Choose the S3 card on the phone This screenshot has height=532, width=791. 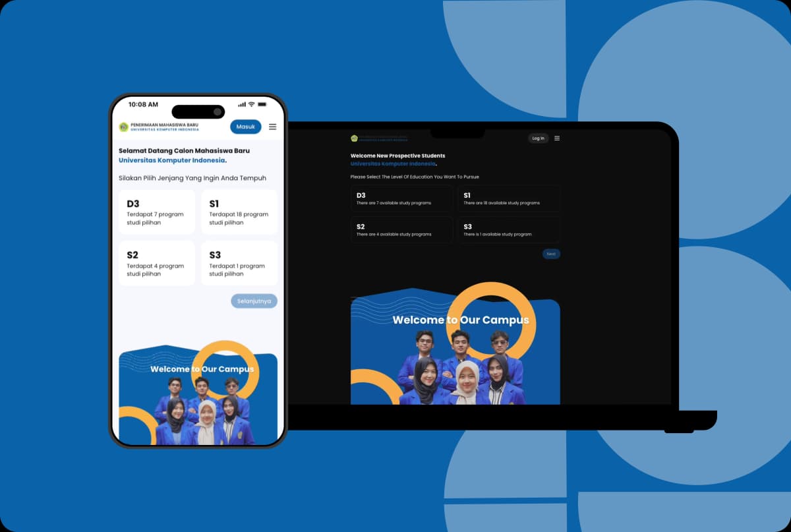coord(239,263)
